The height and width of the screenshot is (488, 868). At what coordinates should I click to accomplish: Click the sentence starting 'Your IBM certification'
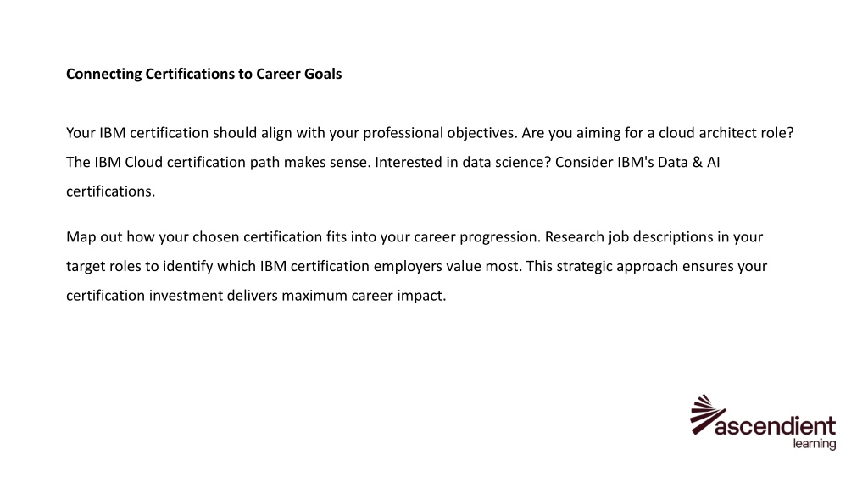coord(292,133)
